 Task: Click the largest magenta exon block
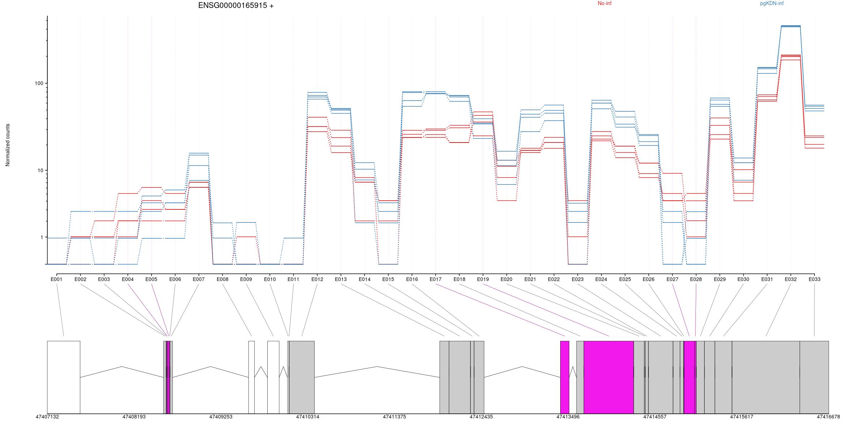[x=608, y=377]
